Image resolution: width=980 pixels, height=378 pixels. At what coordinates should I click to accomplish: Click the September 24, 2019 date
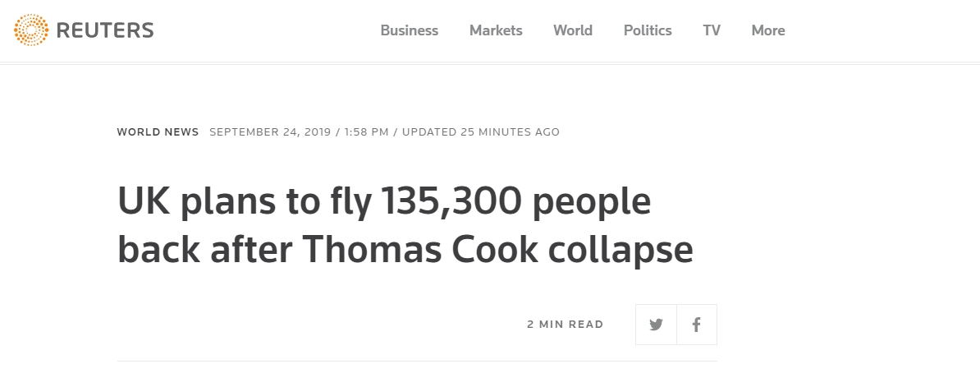coord(269,131)
